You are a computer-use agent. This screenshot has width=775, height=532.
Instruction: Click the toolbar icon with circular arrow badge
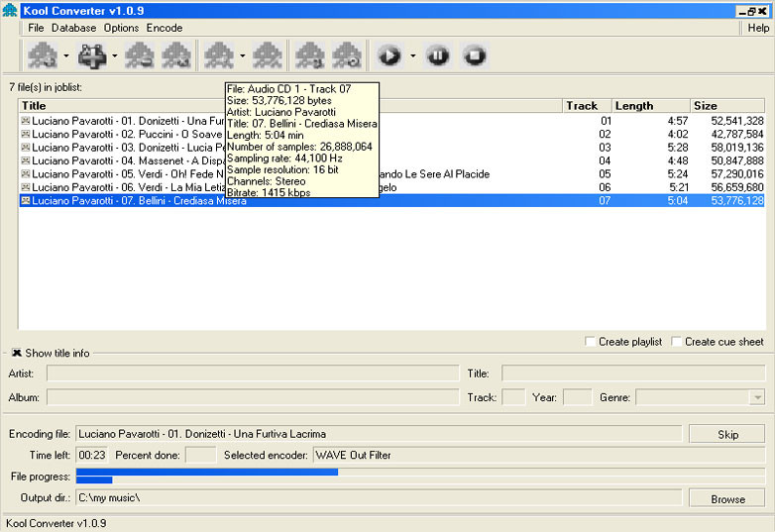coord(347,55)
